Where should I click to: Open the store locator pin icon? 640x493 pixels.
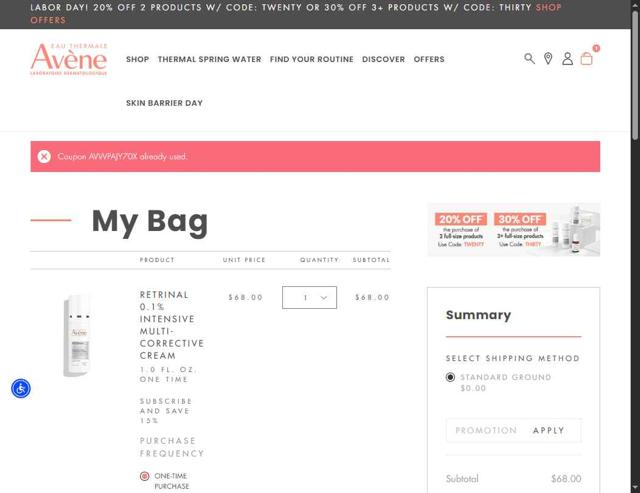pyautogui.click(x=548, y=59)
